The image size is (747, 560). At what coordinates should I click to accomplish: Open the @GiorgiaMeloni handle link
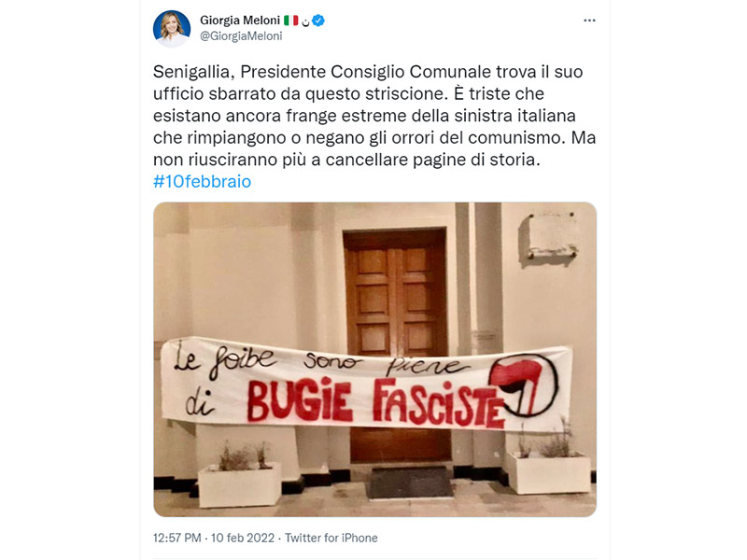pyautogui.click(x=241, y=36)
